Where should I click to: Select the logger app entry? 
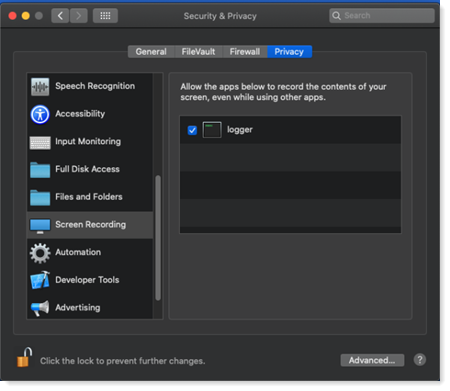pyautogui.click(x=290, y=130)
